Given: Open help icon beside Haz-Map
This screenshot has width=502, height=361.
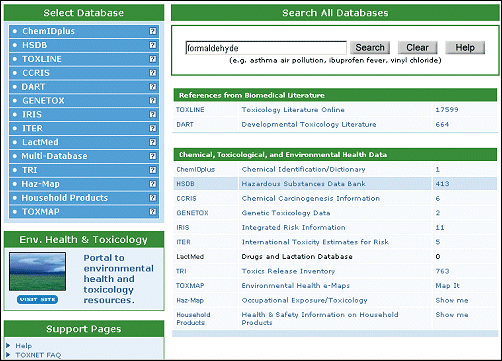Looking at the screenshot, I should pyautogui.click(x=153, y=184).
